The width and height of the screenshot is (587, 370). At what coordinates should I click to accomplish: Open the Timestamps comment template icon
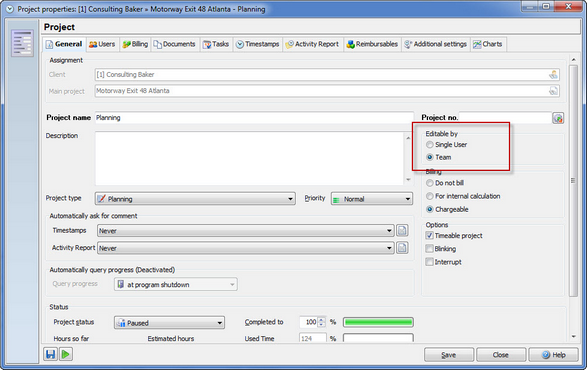(402, 230)
